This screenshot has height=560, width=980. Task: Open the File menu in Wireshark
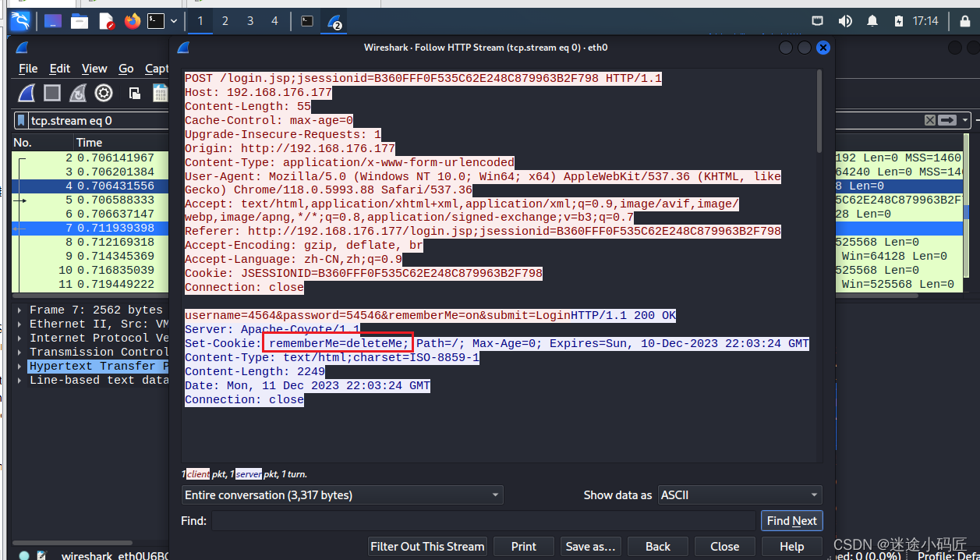(28, 69)
